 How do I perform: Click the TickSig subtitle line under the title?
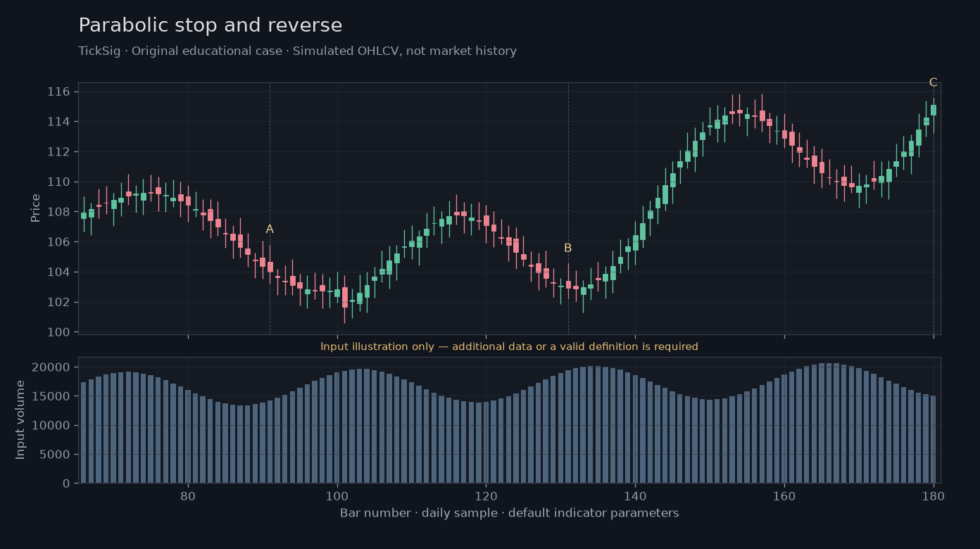click(x=297, y=51)
